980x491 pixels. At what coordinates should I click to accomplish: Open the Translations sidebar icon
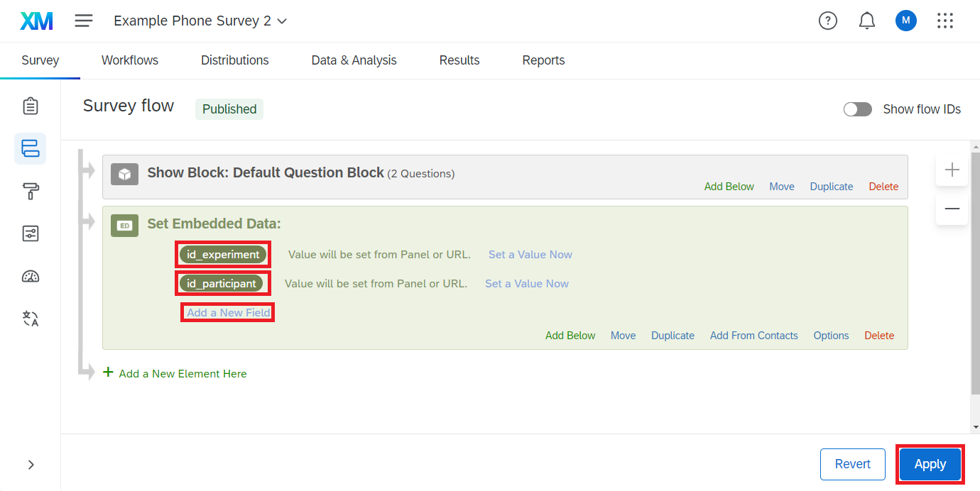coord(31,319)
